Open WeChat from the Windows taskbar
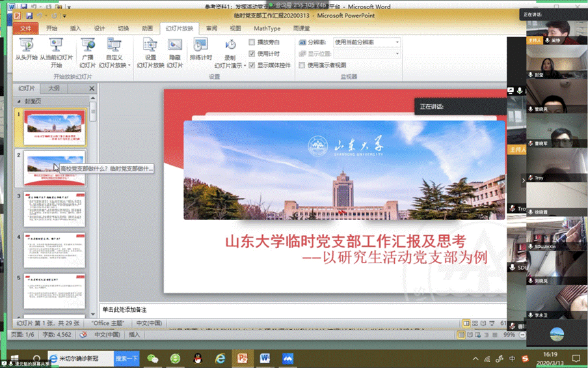This screenshot has height=368, width=588. [x=154, y=358]
